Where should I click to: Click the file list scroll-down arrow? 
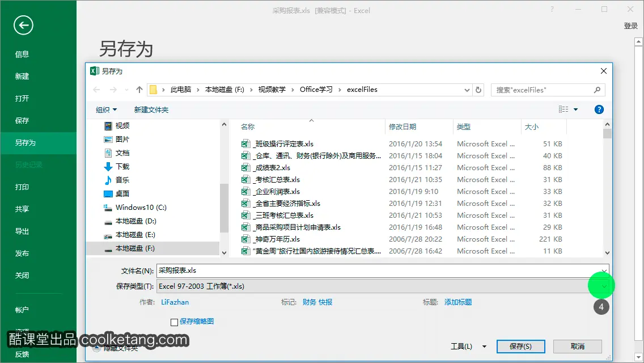click(x=607, y=253)
